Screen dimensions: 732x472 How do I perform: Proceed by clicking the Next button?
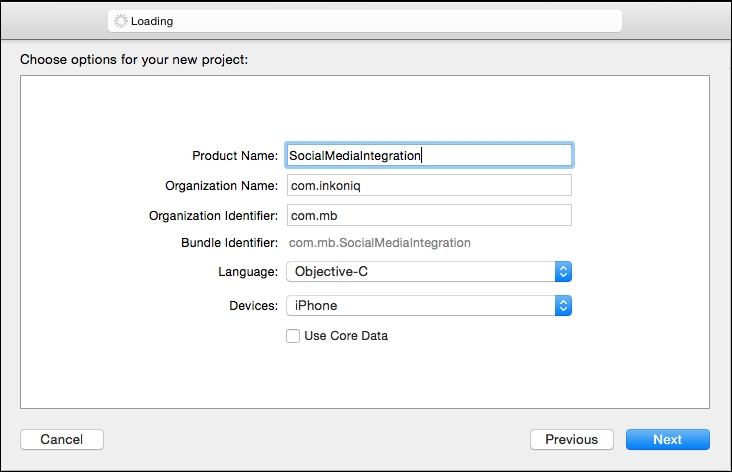(x=667, y=439)
